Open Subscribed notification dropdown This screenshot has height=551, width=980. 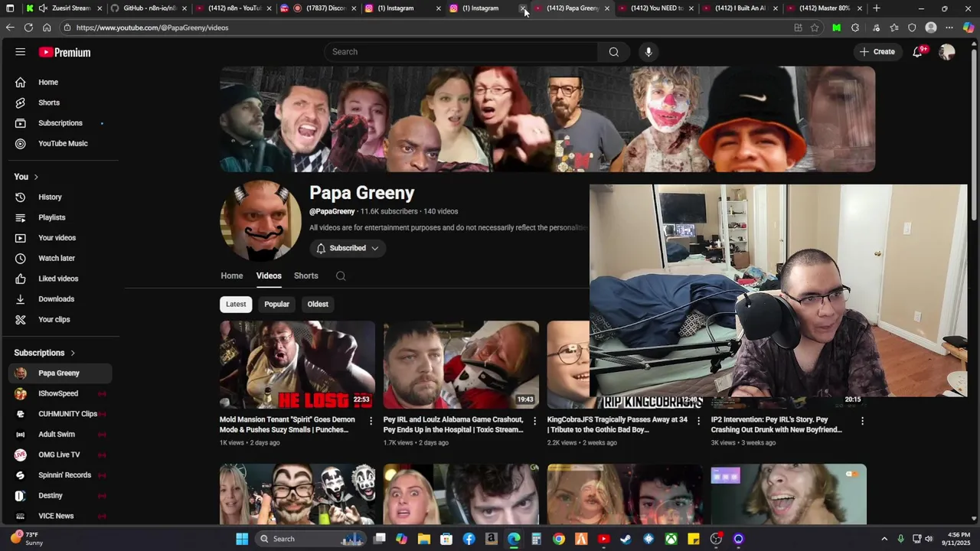point(348,248)
